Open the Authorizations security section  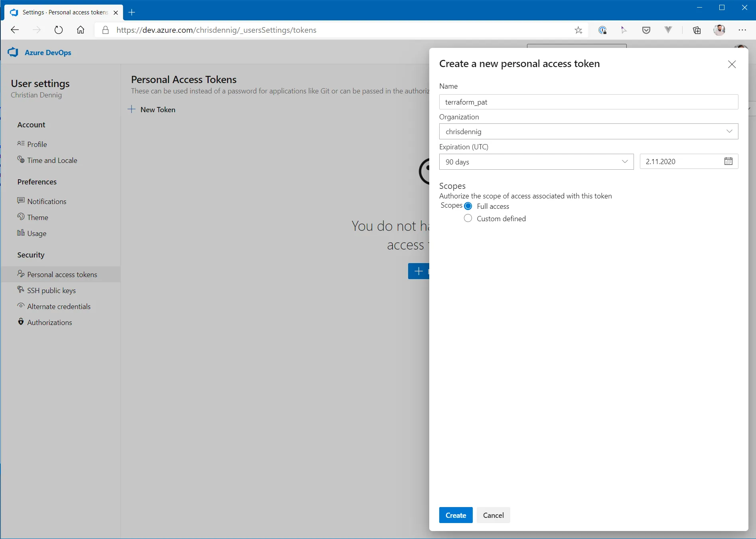(49, 322)
